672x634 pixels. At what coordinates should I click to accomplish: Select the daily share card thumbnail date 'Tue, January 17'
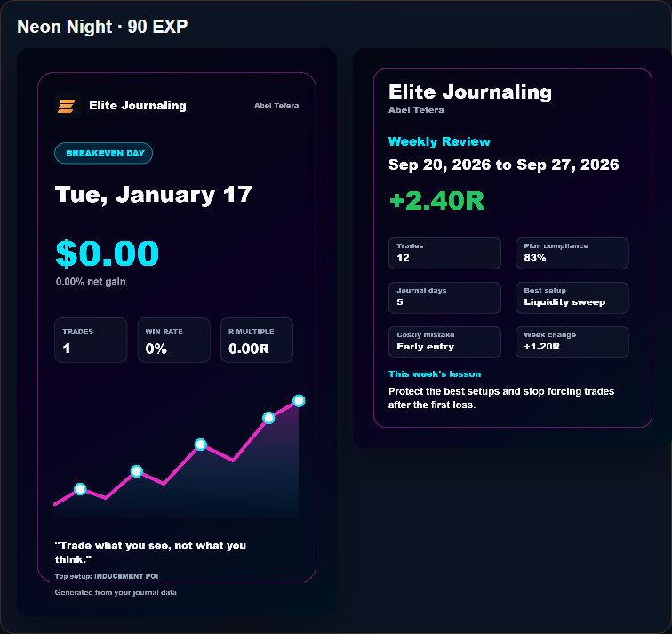click(153, 195)
